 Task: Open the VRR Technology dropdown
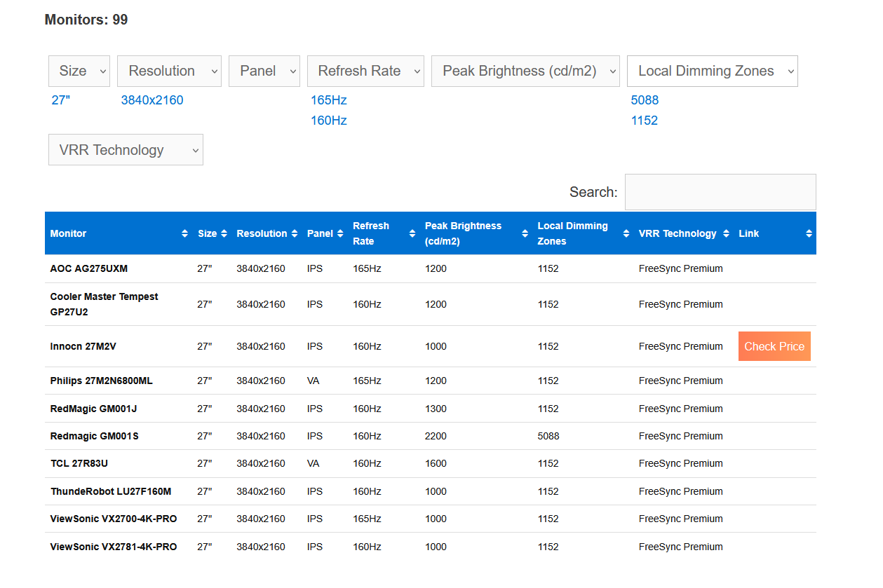point(126,150)
